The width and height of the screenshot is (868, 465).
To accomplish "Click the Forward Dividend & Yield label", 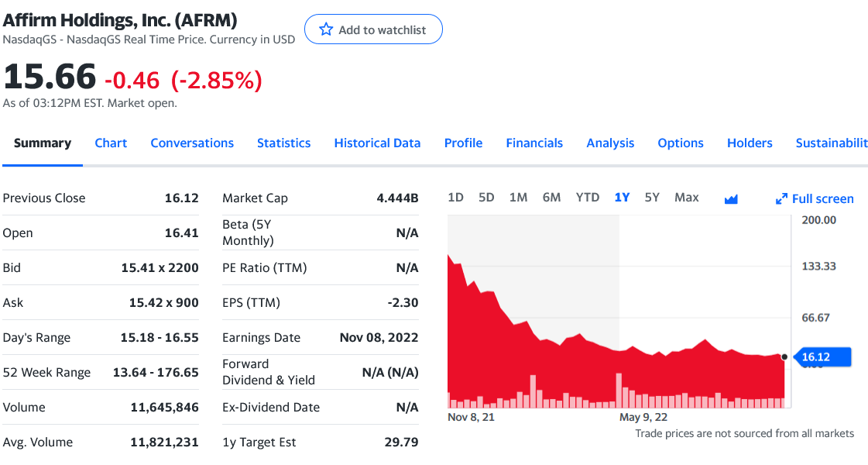I will [269, 372].
